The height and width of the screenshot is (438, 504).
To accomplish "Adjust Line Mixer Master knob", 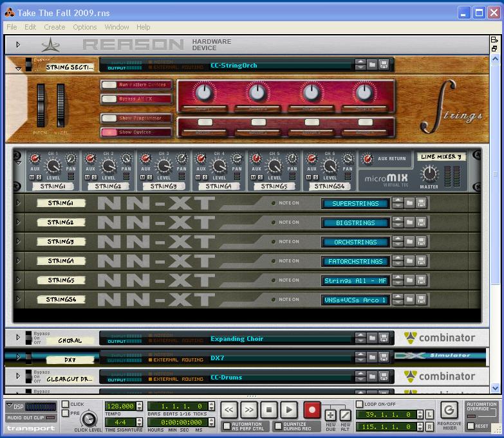I will [x=429, y=174].
